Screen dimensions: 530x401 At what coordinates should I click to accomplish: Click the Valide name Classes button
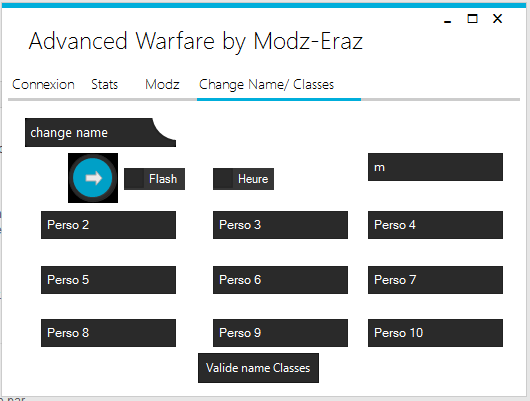[x=259, y=368]
